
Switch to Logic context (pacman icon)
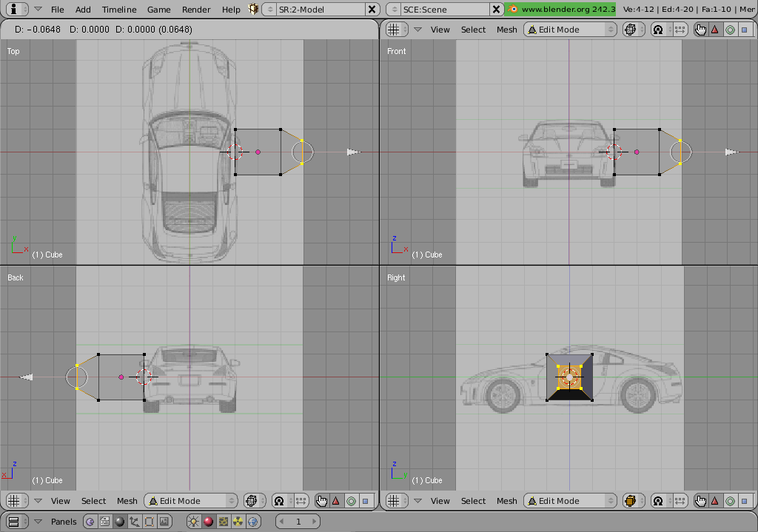(x=90, y=522)
